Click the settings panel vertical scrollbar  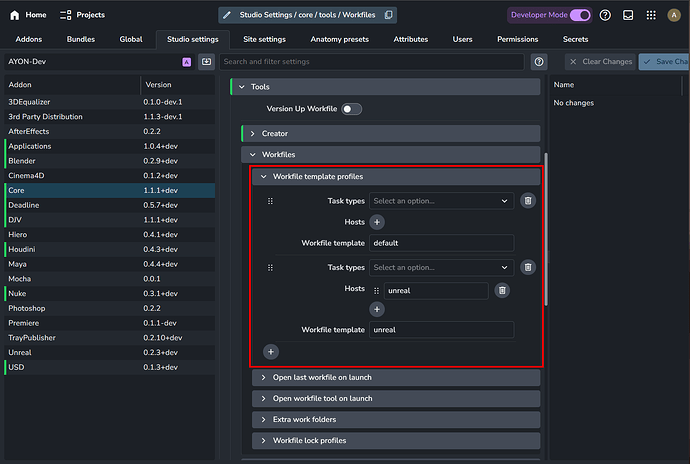pyautogui.click(x=546, y=229)
